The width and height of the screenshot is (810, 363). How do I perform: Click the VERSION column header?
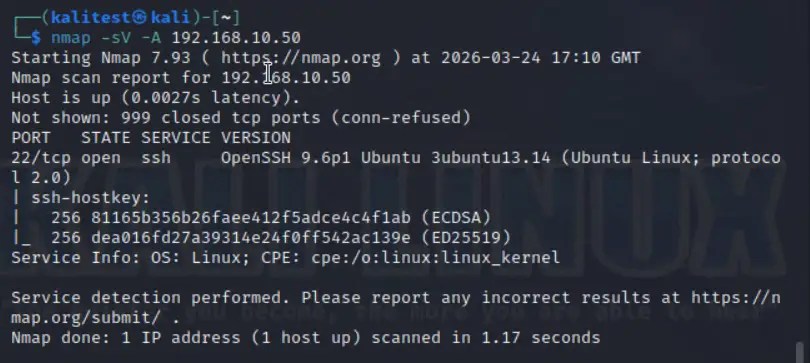pos(256,138)
